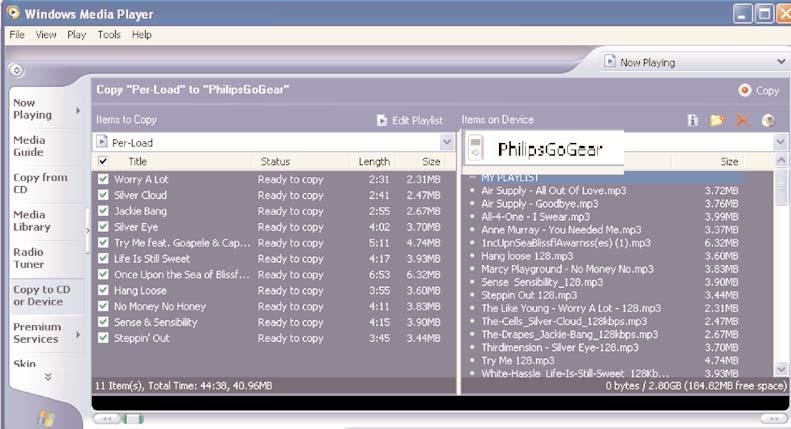The height and width of the screenshot is (429, 791).
Task: Open the Per-Load playlist dropdown arrow
Action: coord(447,142)
